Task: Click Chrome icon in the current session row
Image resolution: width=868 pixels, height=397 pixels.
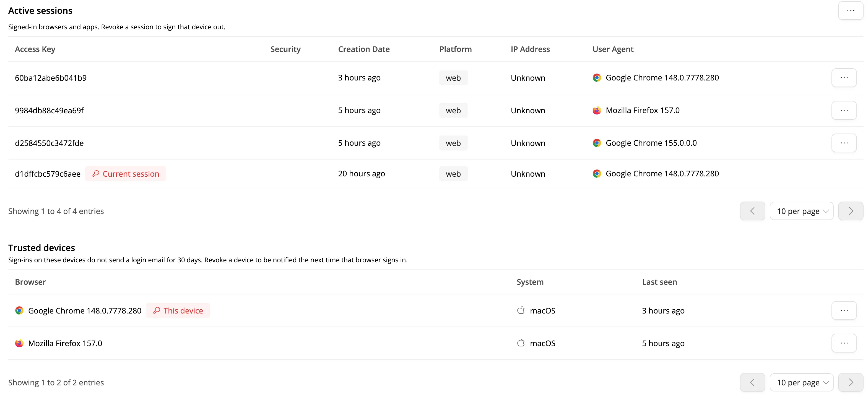Action: coord(597,174)
